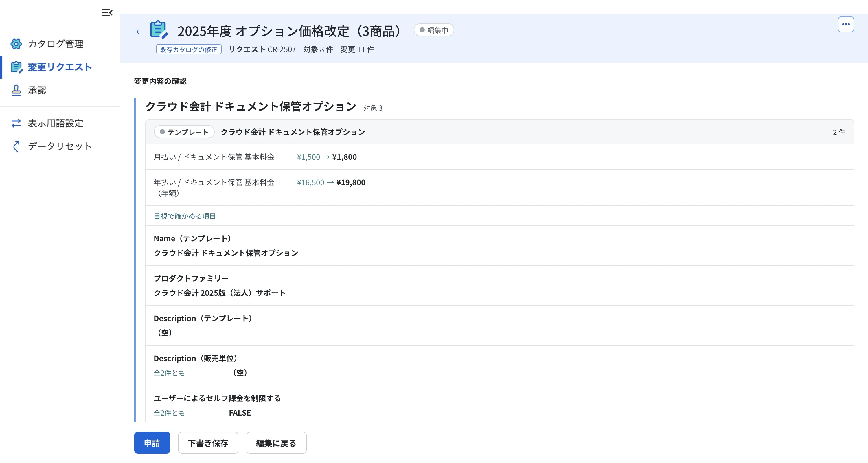Go back using the header chevron arrow
The height and width of the screenshot is (463, 868).
click(137, 32)
